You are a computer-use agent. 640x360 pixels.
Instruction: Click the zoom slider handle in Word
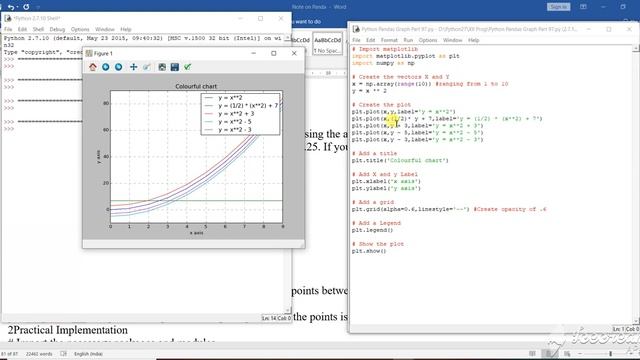tap(611, 353)
